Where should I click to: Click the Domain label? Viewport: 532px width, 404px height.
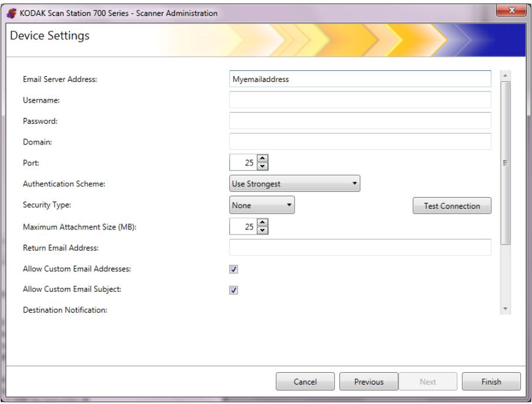click(37, 142)
